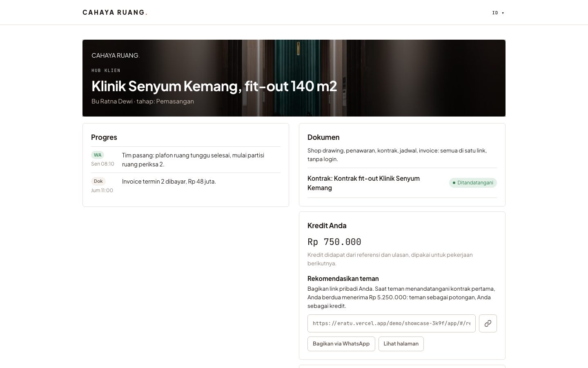This screenshot has height=368, width=588.
Task: Click the Dokumen heading
Action: tap(323, 137)
